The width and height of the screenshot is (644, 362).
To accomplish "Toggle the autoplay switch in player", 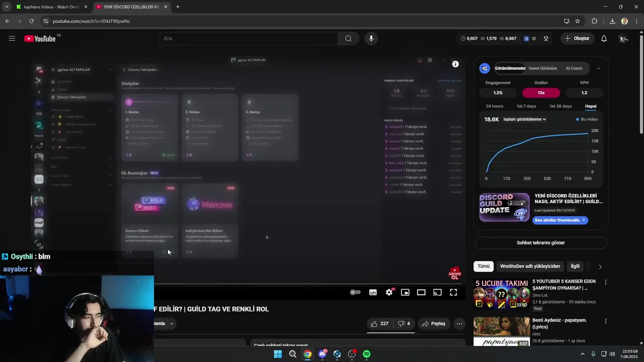I will (x=355, y=292).
